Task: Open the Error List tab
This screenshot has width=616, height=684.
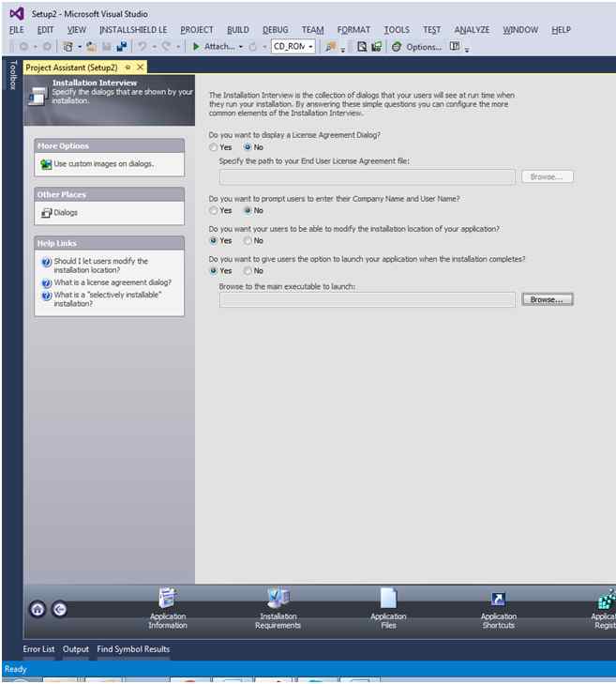Action: (38, 649)
